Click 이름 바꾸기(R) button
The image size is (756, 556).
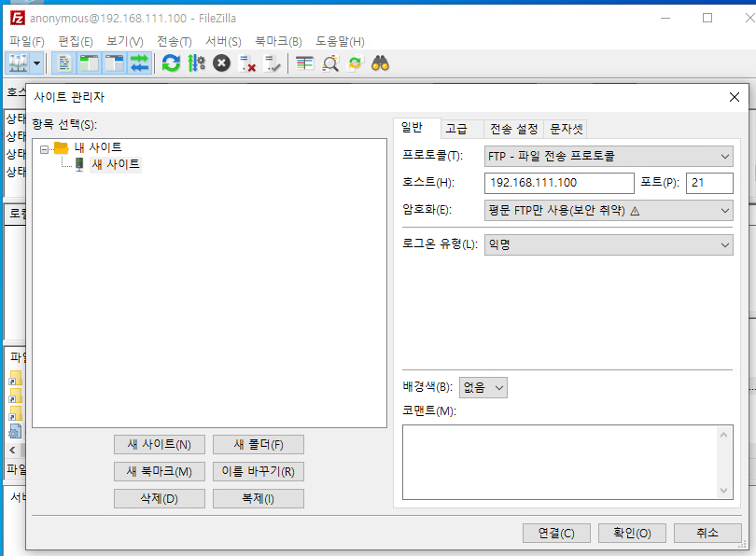click(259, 472)
